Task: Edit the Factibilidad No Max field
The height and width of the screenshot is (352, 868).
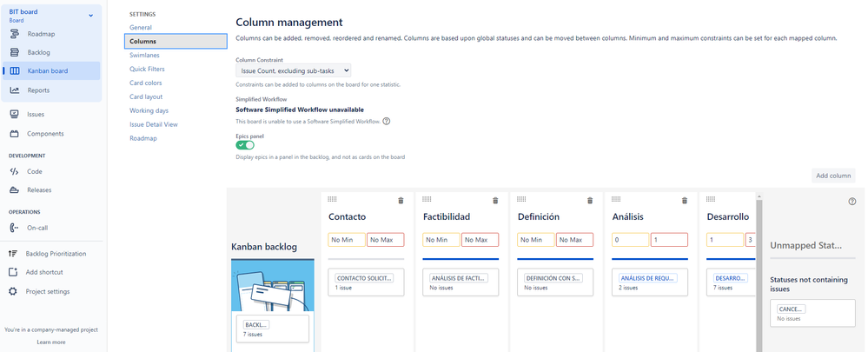Action: click(x=480, y=240)
